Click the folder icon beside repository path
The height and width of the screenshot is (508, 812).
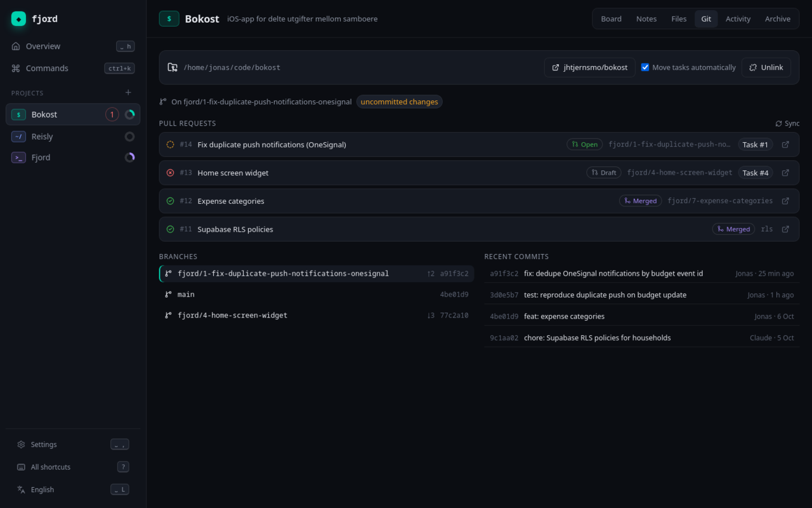(x=173, y=67)
